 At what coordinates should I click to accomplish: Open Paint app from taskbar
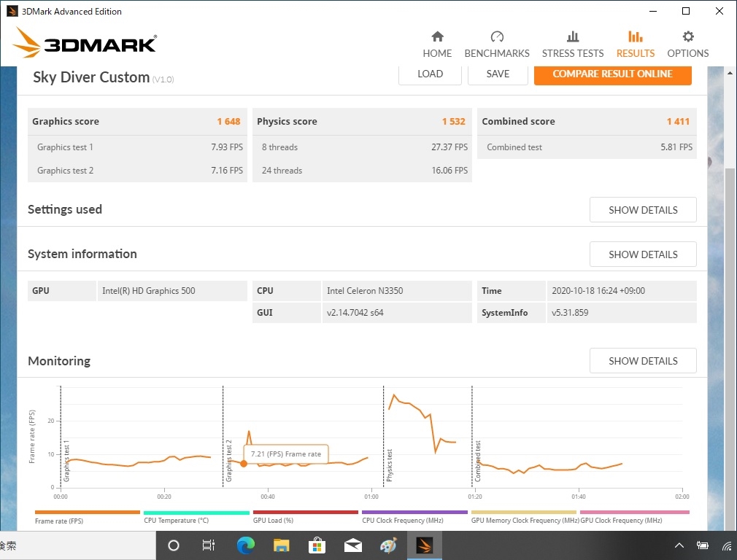(388, 545)
